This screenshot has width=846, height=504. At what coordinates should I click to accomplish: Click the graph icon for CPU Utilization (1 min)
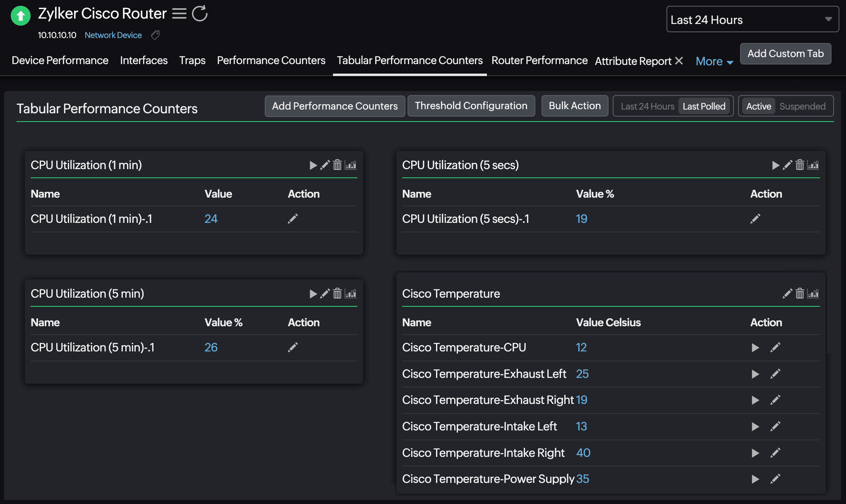click(x=352, y=165)
